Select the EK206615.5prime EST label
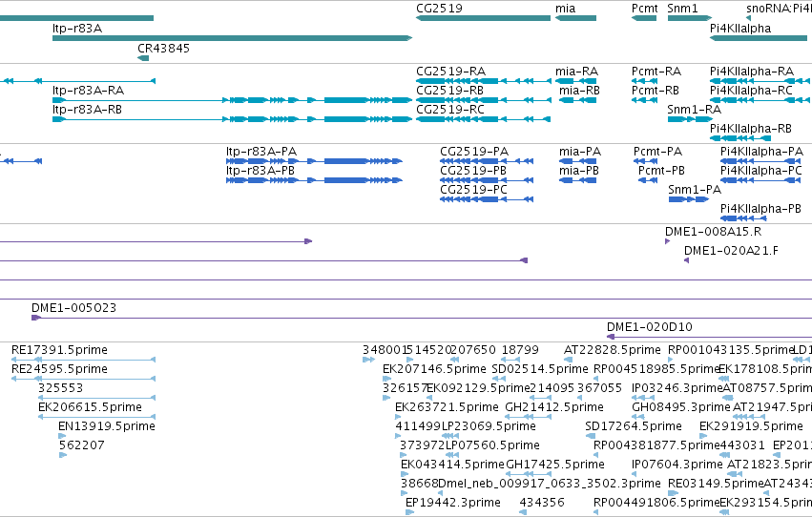812x517 pixels. coord(90,407)
